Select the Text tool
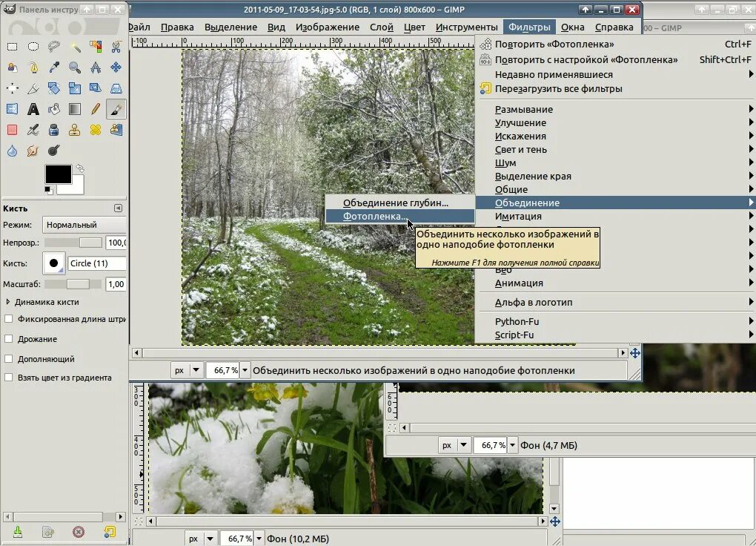 coord(33,109)
